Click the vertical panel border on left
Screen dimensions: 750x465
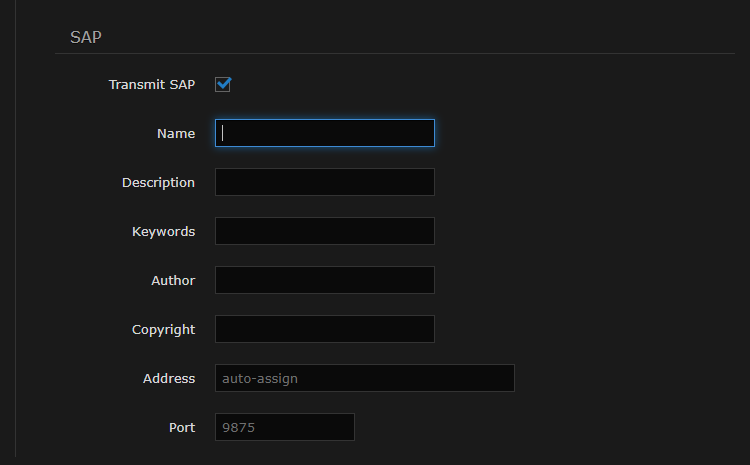[x=16, y=250]
